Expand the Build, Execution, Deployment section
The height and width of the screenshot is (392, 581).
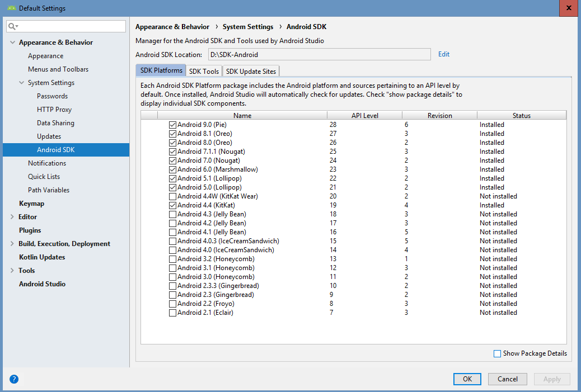click(x=13, y=244)
